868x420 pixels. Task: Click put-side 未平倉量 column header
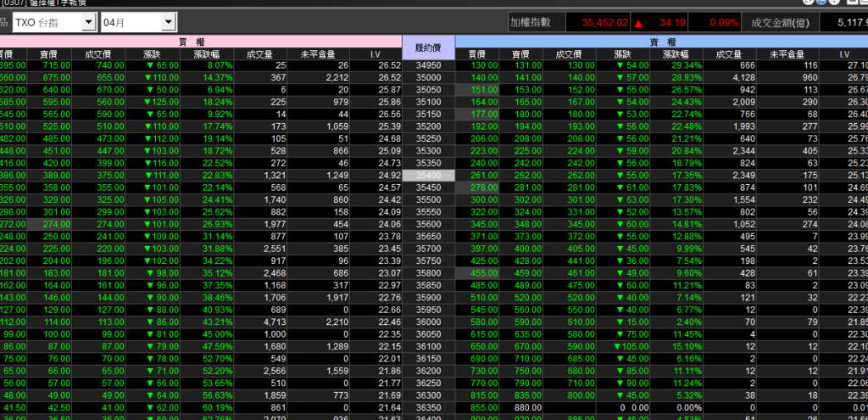click(786, 54)
